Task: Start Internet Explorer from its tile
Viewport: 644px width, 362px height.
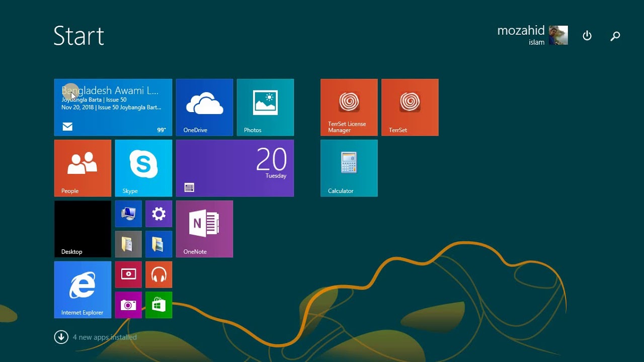Action: 83,290
